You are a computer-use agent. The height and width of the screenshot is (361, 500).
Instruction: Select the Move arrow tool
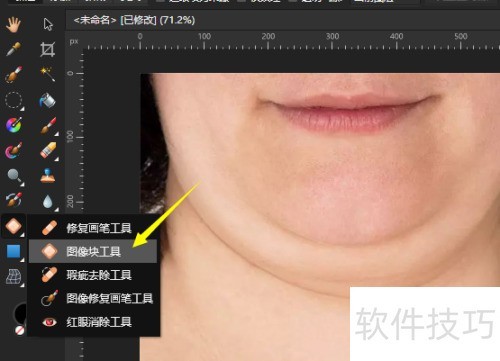[x=48, y=24]
